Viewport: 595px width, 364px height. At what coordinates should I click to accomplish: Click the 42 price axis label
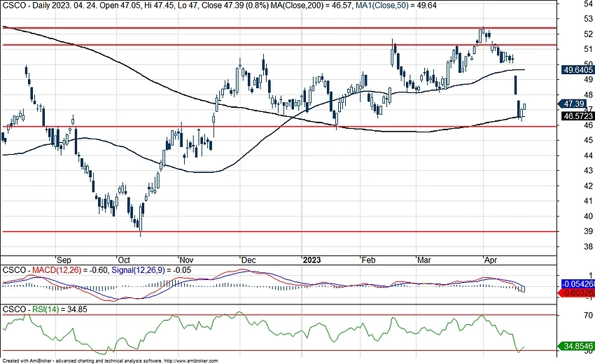(588, 185)
